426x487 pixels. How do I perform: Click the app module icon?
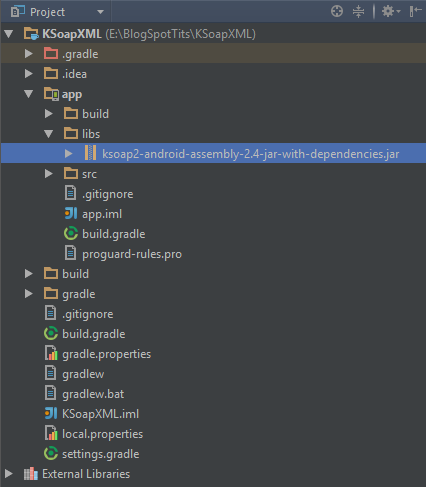(51, 94)
